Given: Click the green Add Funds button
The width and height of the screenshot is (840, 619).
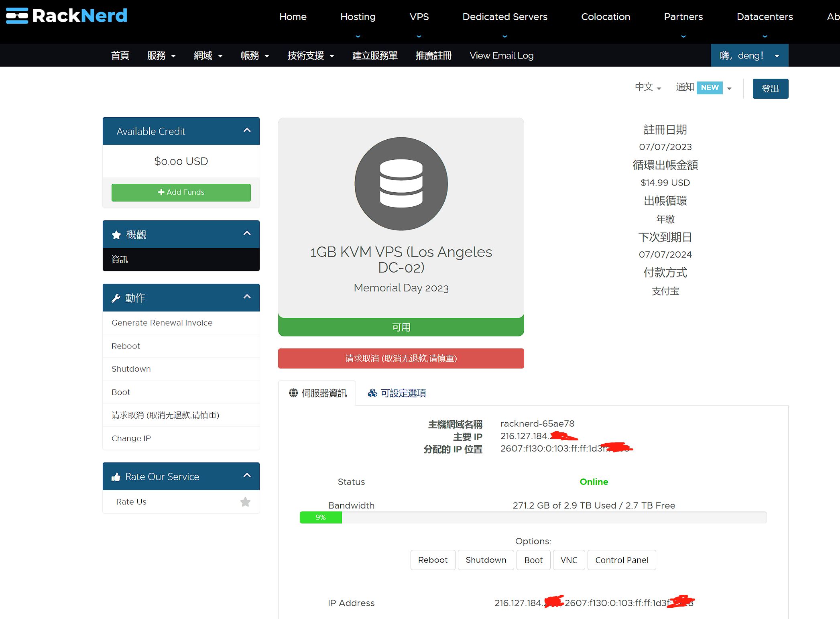Looking at the screenshot, I should 181,192.
